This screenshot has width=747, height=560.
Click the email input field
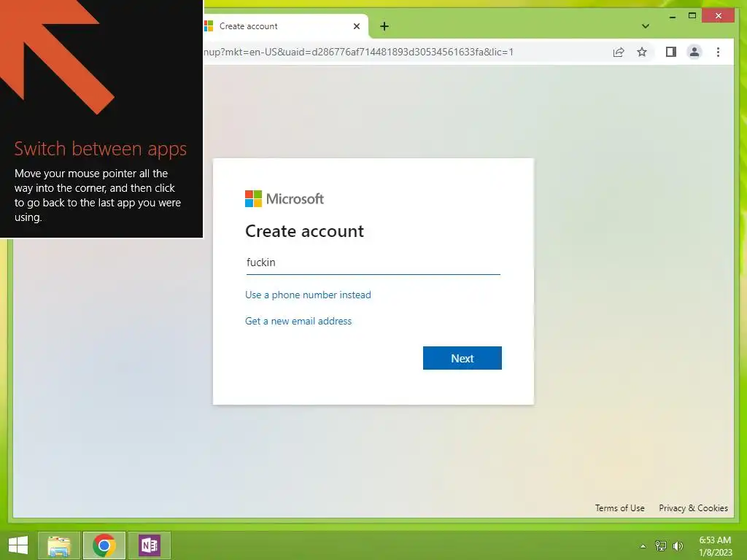pyautogui.click(x=373, y=262)
